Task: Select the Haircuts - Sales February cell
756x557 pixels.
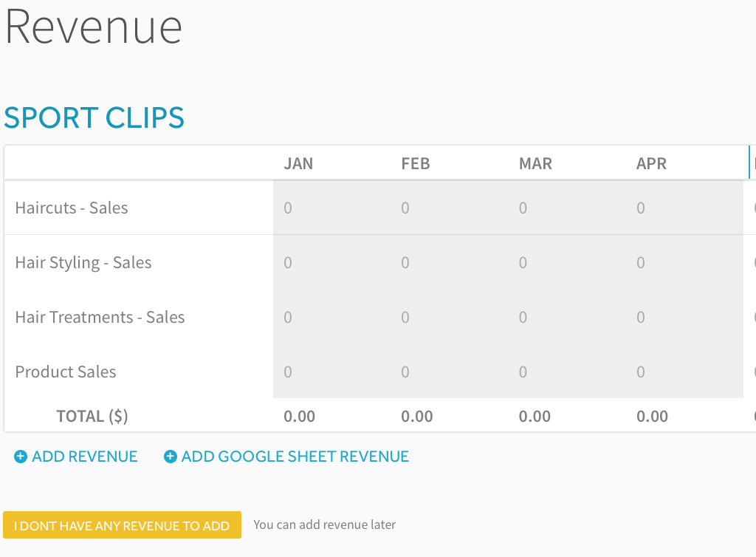Action: point(450,208)
